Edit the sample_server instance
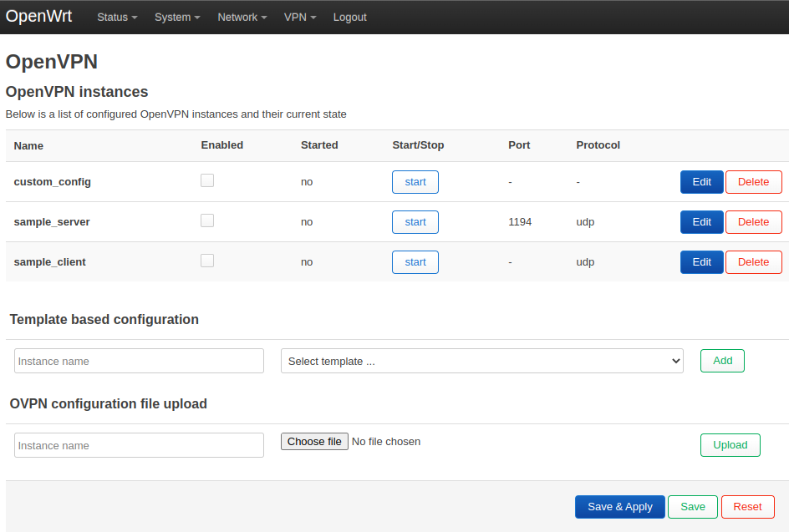 click(701, 222)
